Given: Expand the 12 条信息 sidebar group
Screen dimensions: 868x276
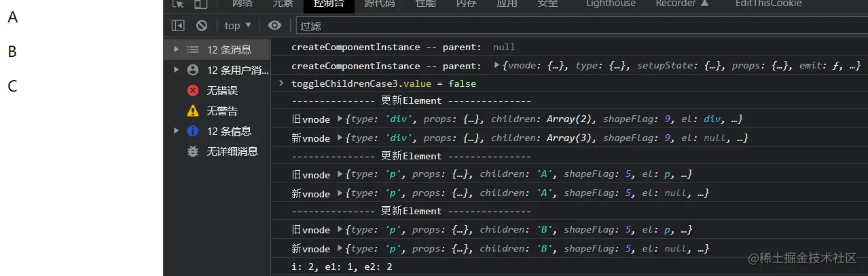Looking at the screenshot, I should coord(177,131).
